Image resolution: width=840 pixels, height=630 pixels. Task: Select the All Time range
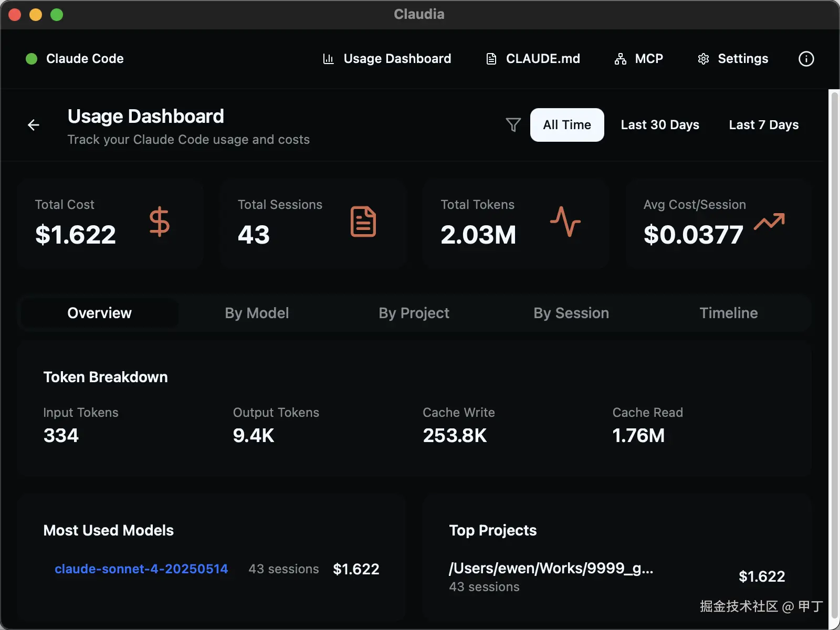point(567,125)
